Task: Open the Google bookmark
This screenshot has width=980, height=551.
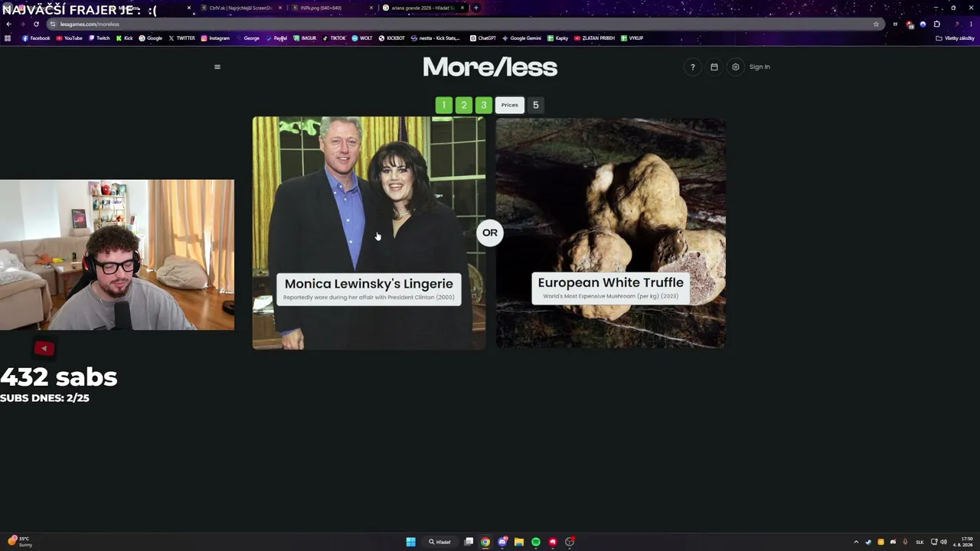Action: click(151, 38)
